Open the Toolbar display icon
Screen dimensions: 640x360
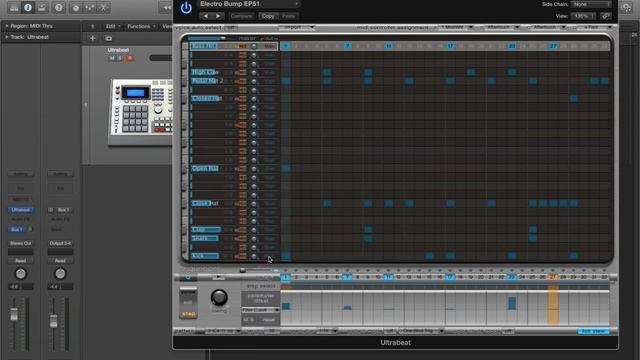[42, 7]
